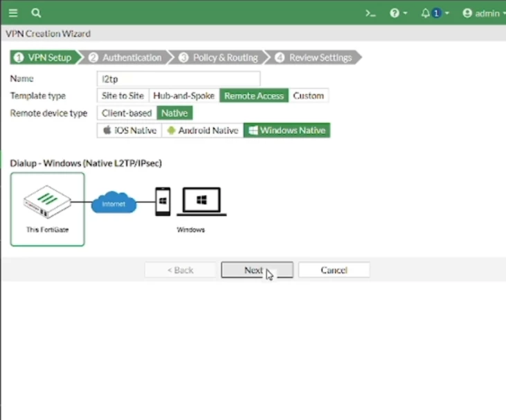This screenshot has height=420, width=506.
Task: Go to Authentication step
Action: coord(126,57)
